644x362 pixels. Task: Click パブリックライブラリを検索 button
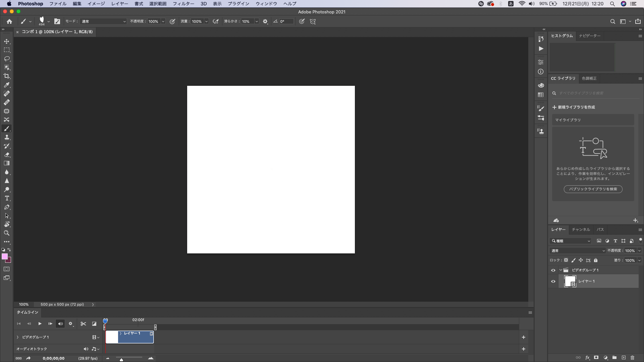[593, 189]
